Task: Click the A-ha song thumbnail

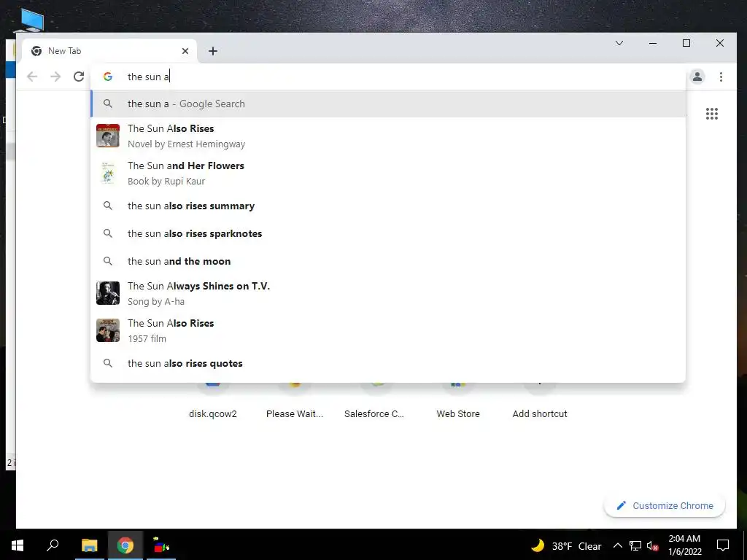Action: (108, 293)
